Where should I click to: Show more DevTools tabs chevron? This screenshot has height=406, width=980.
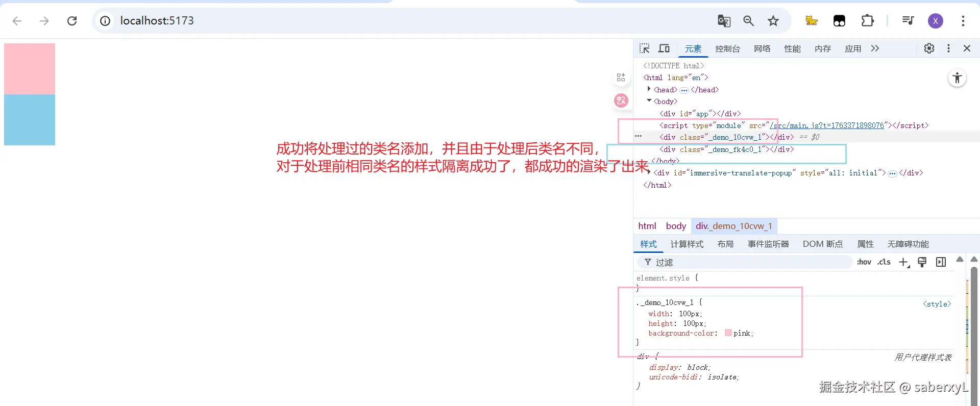click(x=875, y=48)
